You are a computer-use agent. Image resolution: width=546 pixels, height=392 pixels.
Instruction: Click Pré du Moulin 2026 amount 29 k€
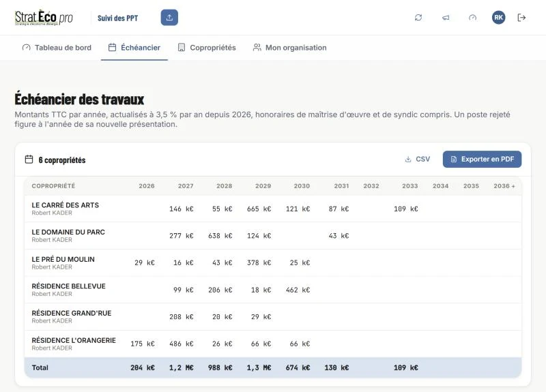pyautogui.click(x=145, y=262)
